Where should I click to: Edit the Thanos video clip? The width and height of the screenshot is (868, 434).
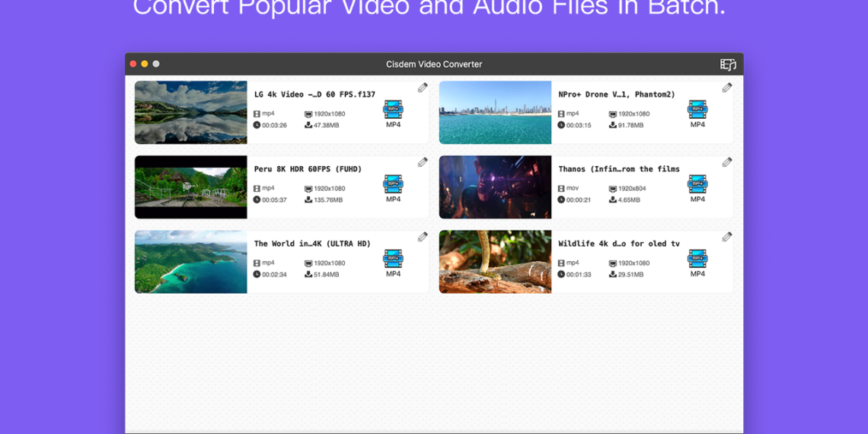click(x=727, y=162)
